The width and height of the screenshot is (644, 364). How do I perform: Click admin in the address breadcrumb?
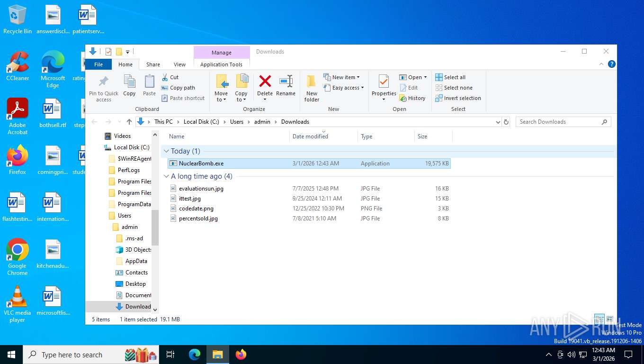(x=262, y=122)
